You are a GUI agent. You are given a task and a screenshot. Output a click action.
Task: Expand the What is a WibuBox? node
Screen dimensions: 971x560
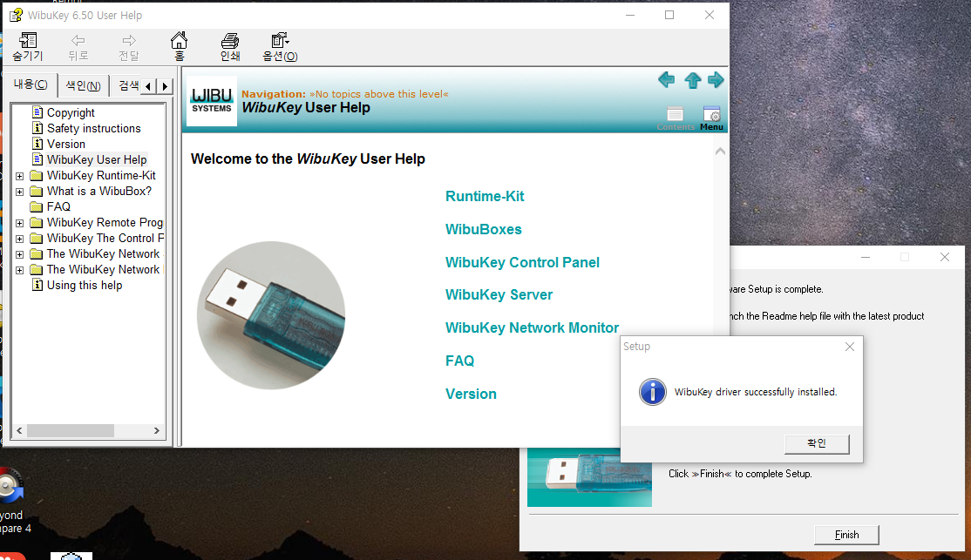pyautogui.click(x=20, y=192)
